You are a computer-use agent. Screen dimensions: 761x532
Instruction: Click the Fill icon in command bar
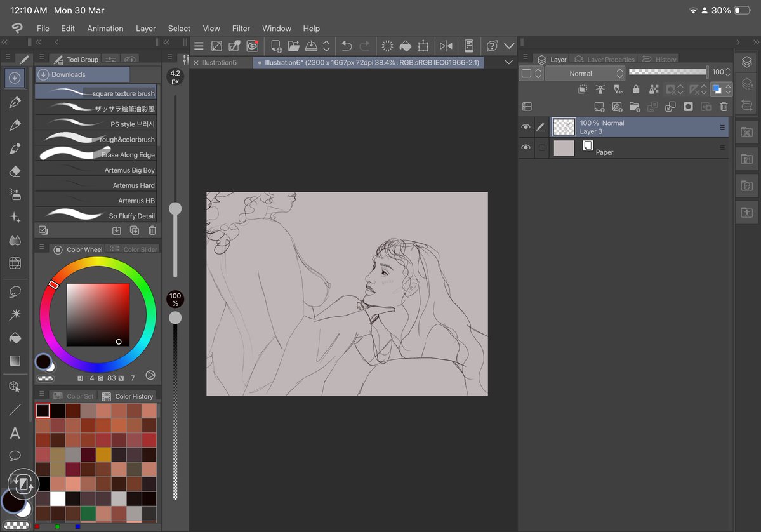coord(405,46)
